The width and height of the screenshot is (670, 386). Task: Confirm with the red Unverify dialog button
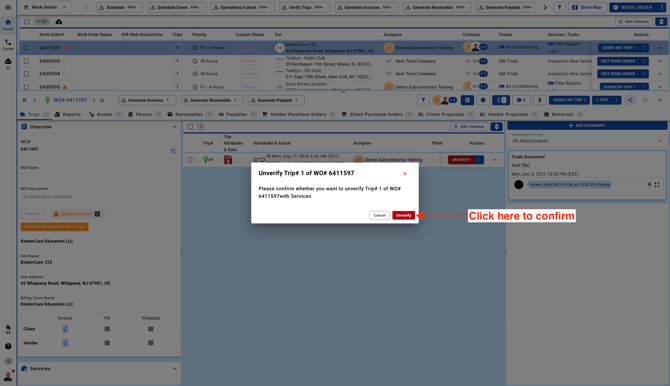(x=403, y=215)
